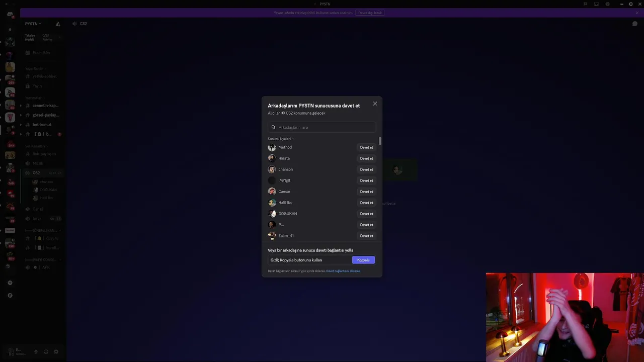Open the kurall... rules channel
This screenshot has width=644, height=362.
(x=43, y=248)
